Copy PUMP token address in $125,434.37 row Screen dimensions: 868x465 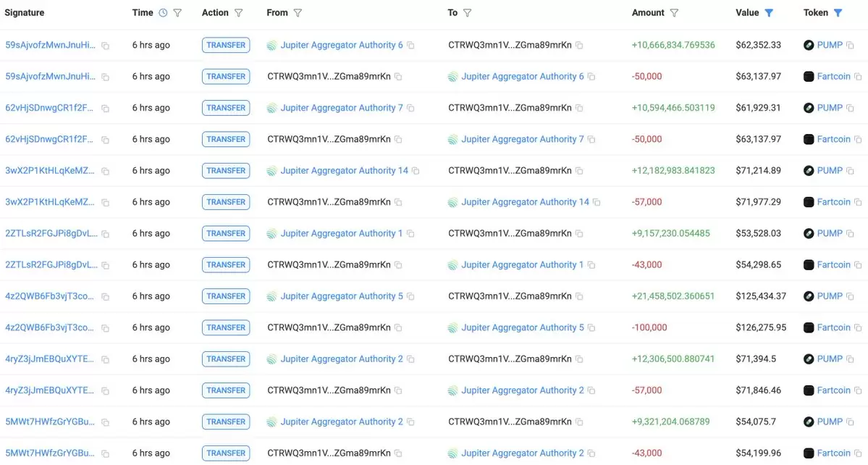coord(851,297)
